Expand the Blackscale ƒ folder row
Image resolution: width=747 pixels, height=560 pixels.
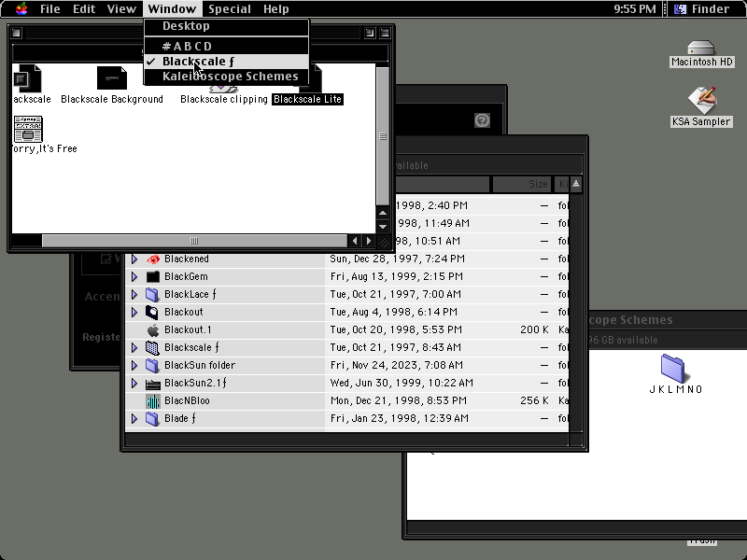coord(134,347)
